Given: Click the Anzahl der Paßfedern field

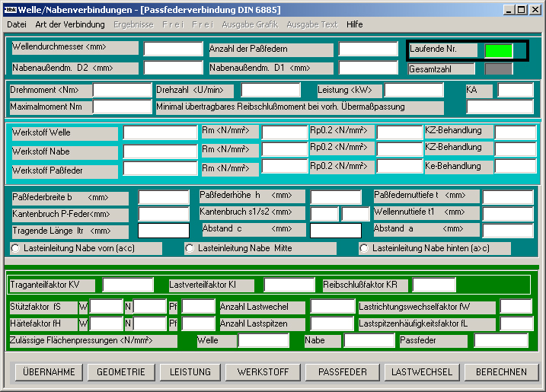Looking at the screenshot, I should pyautogui.click(x=368, y=49).
